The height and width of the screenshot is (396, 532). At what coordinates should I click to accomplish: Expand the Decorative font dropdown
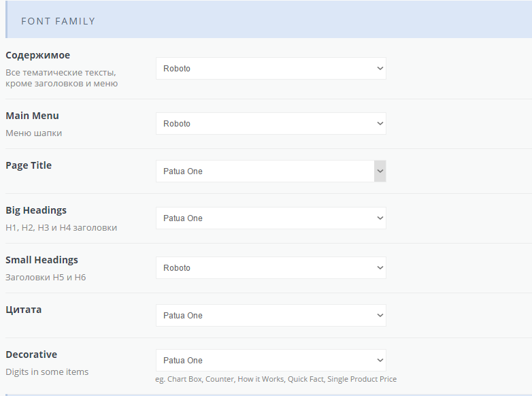click(x=271, y=361)
